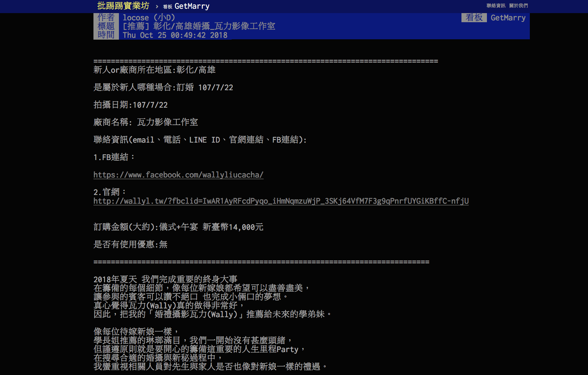Click author name locose (小D)
588x375 pixels.
(149, 17)
